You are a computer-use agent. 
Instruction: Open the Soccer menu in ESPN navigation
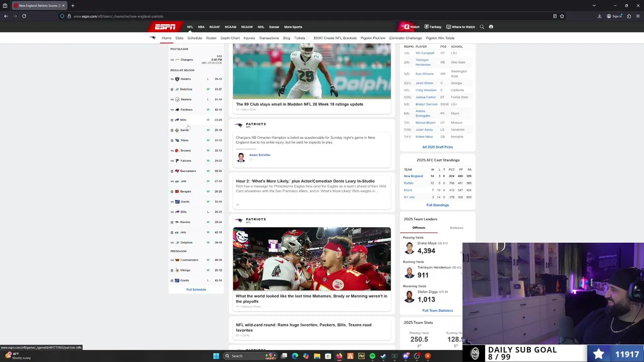[274, 27]
